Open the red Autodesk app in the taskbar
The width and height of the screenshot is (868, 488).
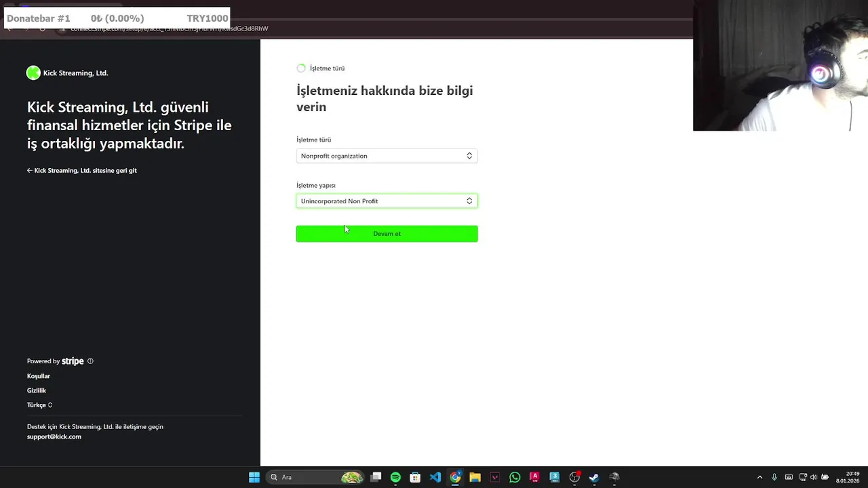(534, 477)
